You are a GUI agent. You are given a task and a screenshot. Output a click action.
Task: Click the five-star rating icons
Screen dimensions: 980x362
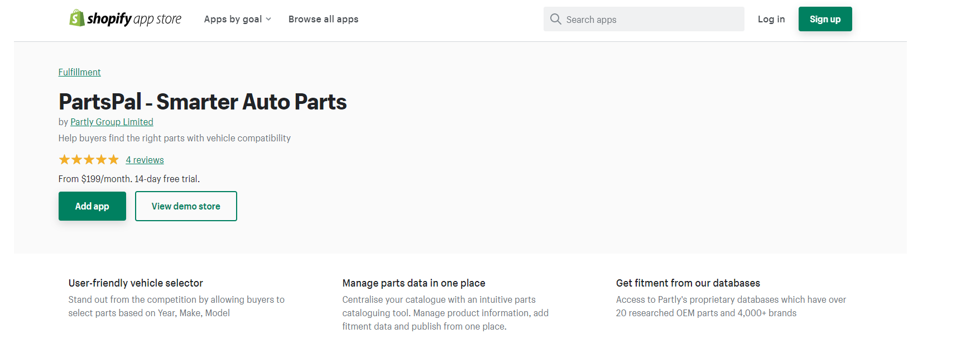pos(89,160)
